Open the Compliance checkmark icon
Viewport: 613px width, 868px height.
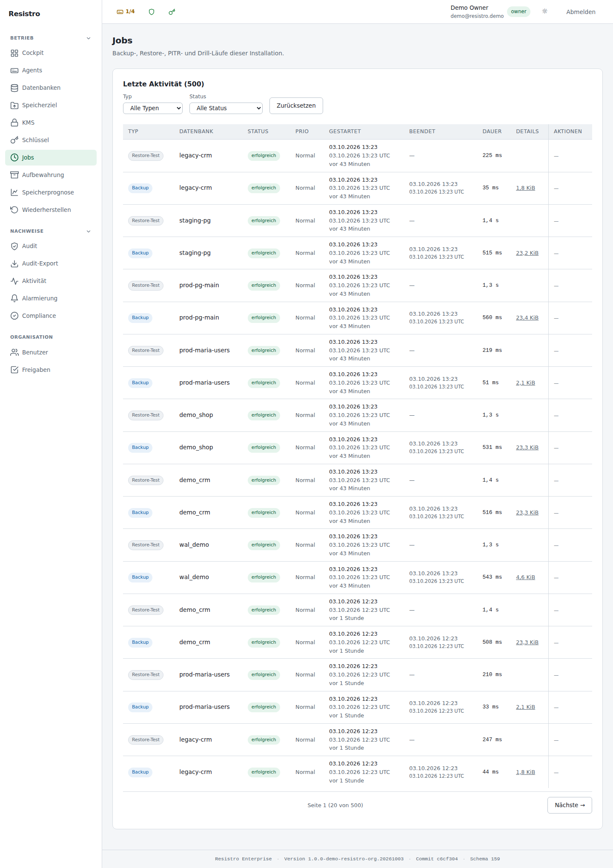(14, 316)
